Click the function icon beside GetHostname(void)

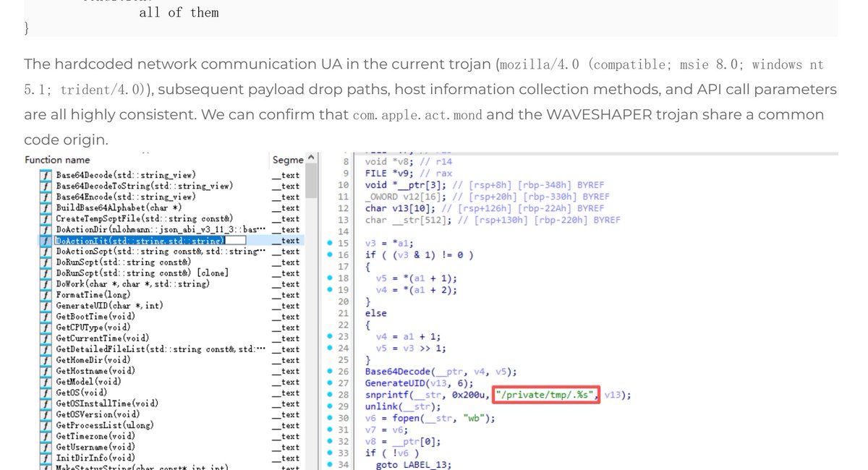pos(46,371)
